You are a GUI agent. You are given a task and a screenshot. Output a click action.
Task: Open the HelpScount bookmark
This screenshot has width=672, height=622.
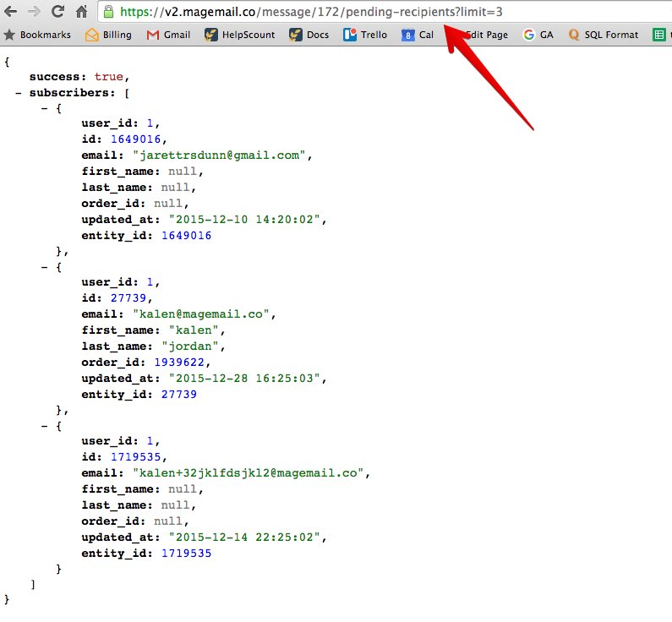tap(240, 35)
